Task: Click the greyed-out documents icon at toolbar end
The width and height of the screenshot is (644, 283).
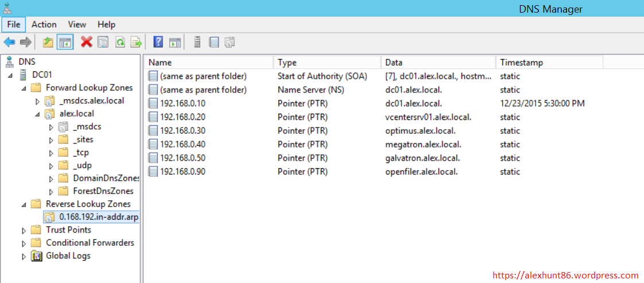Action: [x=230, y=42]
